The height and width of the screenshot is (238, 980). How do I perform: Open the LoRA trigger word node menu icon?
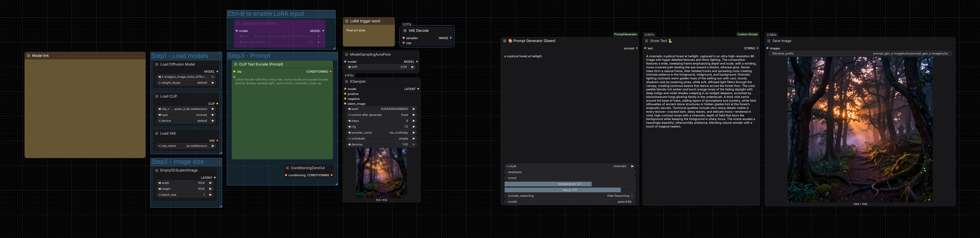(347, 21)
